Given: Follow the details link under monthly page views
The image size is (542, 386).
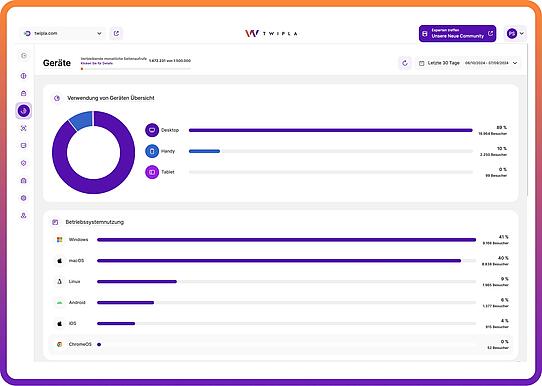Looking at the screenshot, I should (97, 64).
